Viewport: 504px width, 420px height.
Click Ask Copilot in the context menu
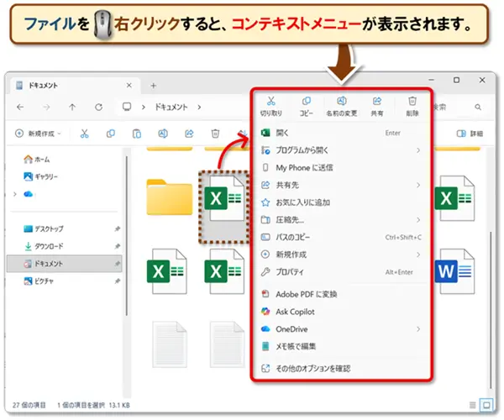[341, 312]
